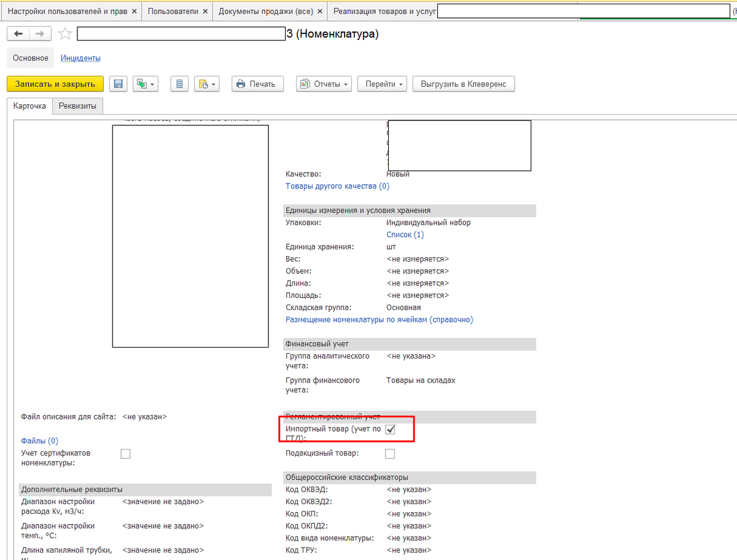Click the 'Товары на складах' value
Image resolution: width=737 pixels, height=560 pixels.
[421, 381]
